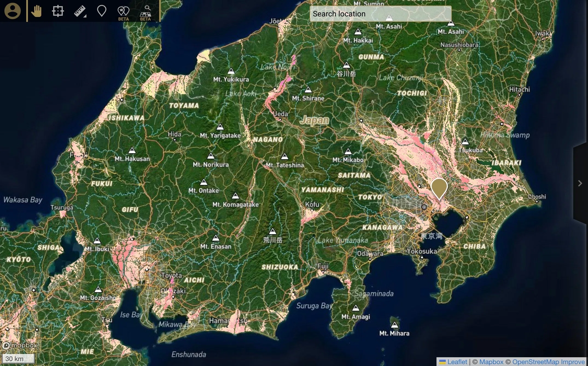Click the Yokosuka city label
Image resolution: width=588 pixels, height=366 pixels.
422,251
